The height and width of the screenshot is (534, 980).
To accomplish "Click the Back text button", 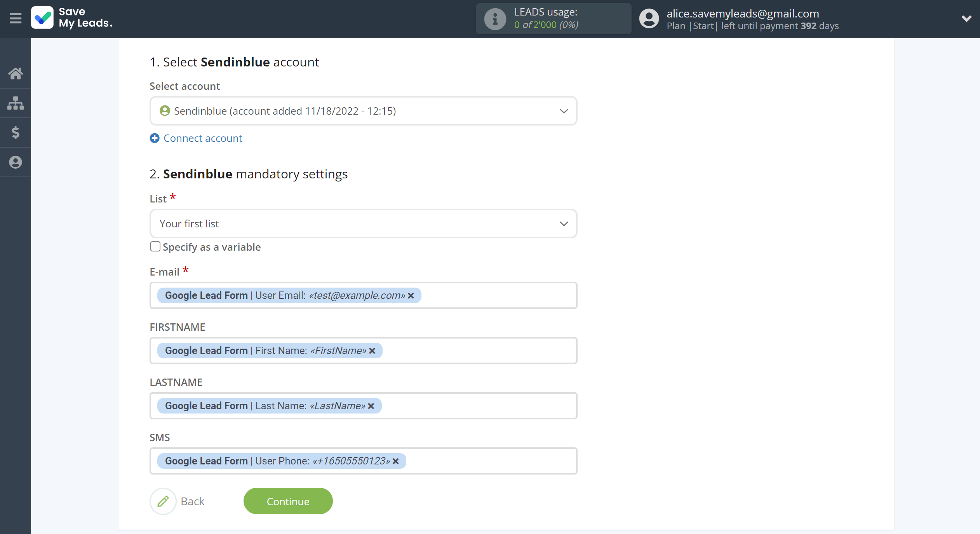I will point(193,501).
